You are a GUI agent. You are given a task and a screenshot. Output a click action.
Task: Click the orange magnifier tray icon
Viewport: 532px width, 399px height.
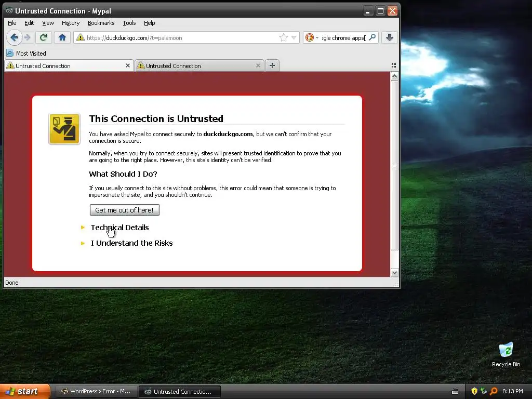[494, 391]
